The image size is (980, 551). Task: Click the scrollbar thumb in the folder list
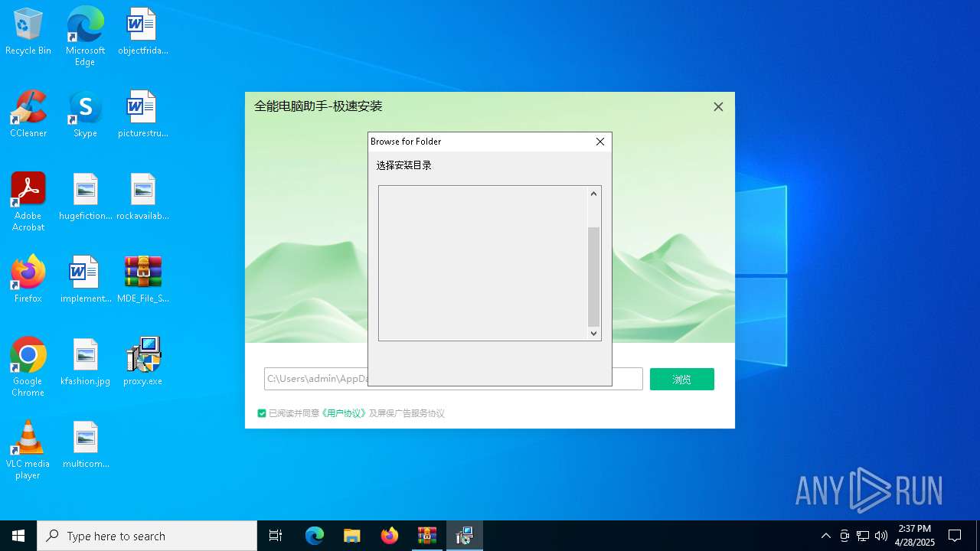(x=593, y=277)
